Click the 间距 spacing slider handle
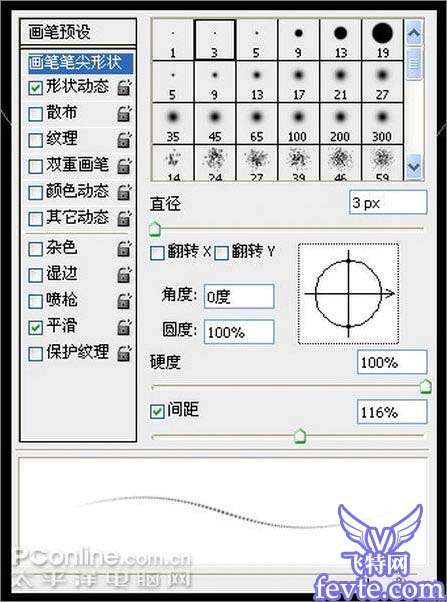The width and height of the screenshot is (447, 602). (x=300, y=437)
